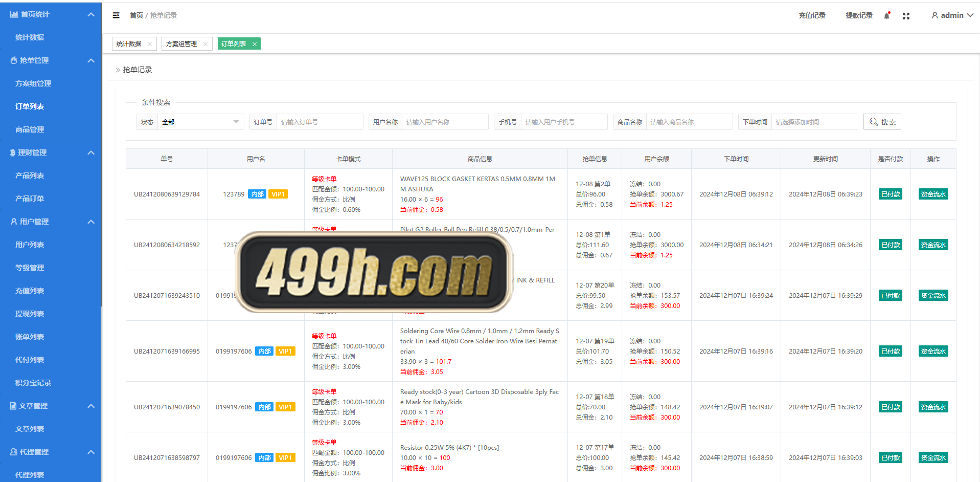Open 统计数据 in the sidebar
The image size is (980, 482).
click(x=30, y=37)
